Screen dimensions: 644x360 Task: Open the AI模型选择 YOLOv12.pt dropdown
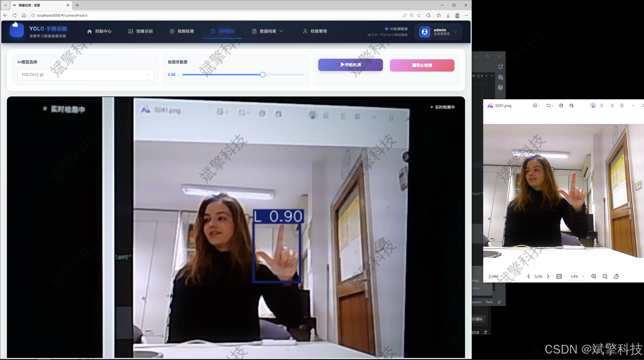(85, 75)
